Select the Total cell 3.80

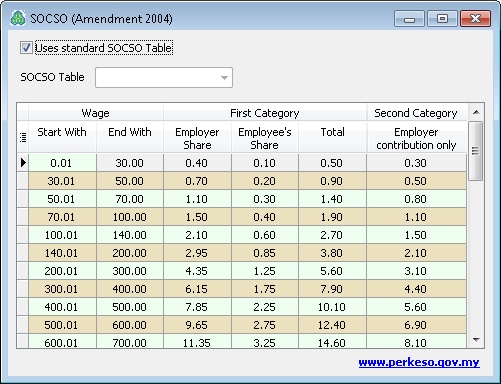[332, 253]
